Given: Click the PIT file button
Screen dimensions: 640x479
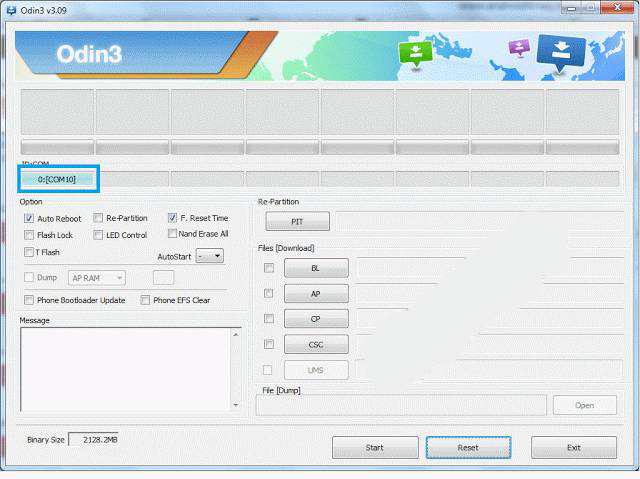Looking at the screenshot, I should tap(297, 221).
